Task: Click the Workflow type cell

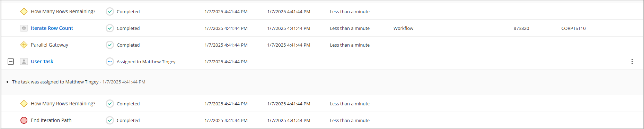Action: [x=403, y=28]
